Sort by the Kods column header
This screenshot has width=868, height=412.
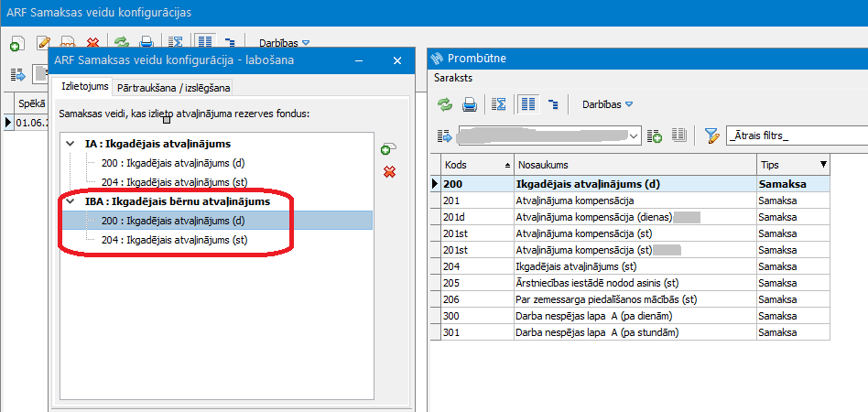[x=478, y=165]
